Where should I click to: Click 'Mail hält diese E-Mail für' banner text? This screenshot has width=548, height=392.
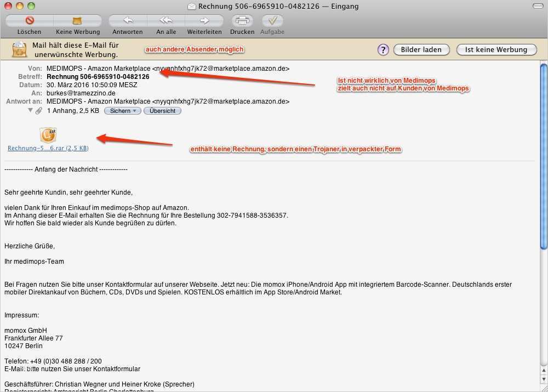tap(76, 45)
